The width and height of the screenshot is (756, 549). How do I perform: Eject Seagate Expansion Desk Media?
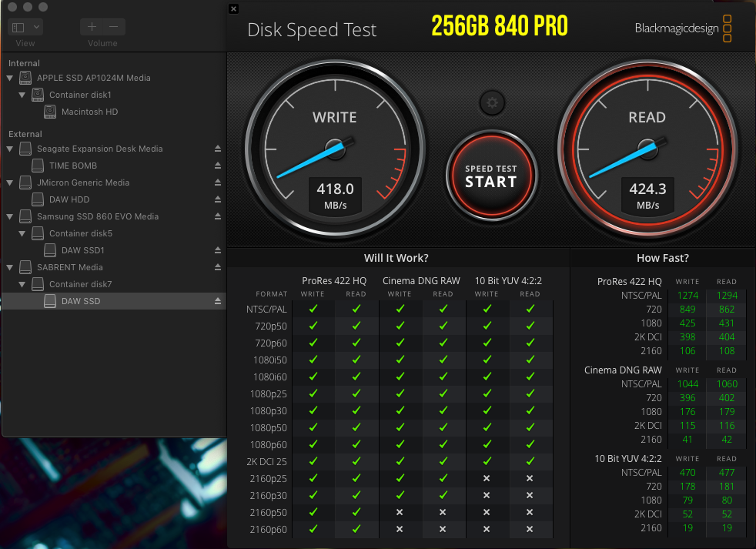[217, 149]
